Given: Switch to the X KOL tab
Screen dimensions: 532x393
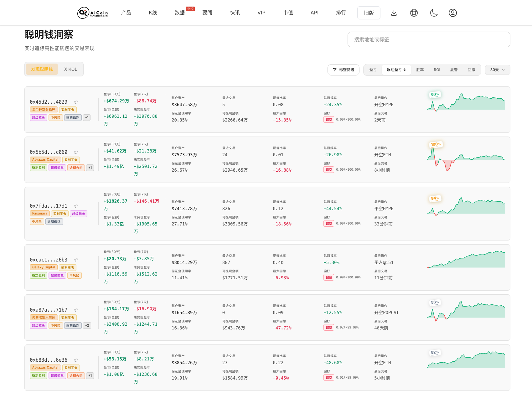Looking at the screenshot, I should (70, 69).
